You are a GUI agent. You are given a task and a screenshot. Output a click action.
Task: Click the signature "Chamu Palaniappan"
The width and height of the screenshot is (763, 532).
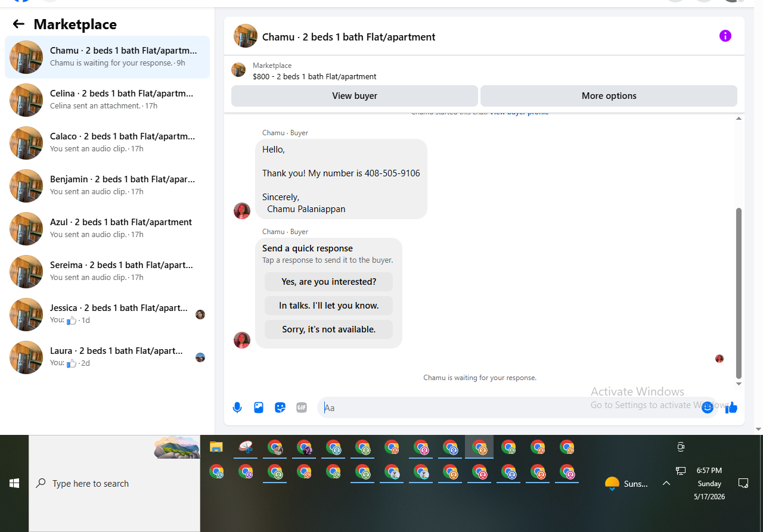click(306, 209)
